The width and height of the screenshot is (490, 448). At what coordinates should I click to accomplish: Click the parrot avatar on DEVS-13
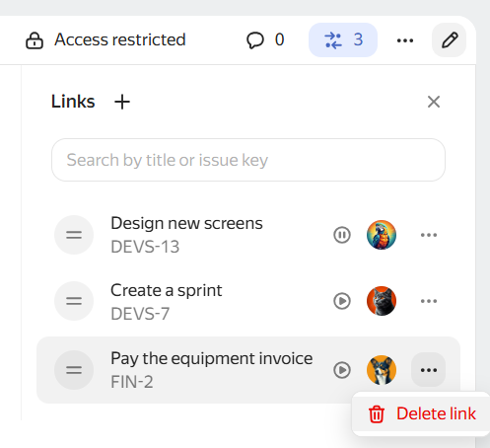(x=382, y=235)
